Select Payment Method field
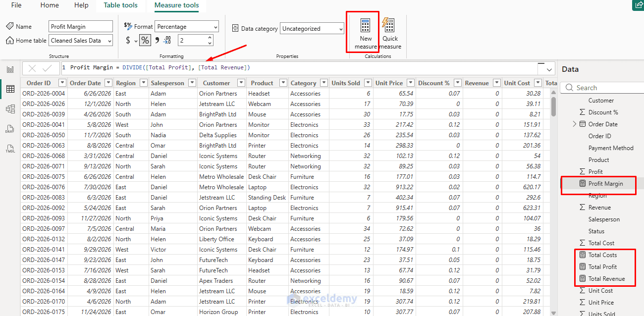This screenshot has width=644, height=316. [611, 148]
